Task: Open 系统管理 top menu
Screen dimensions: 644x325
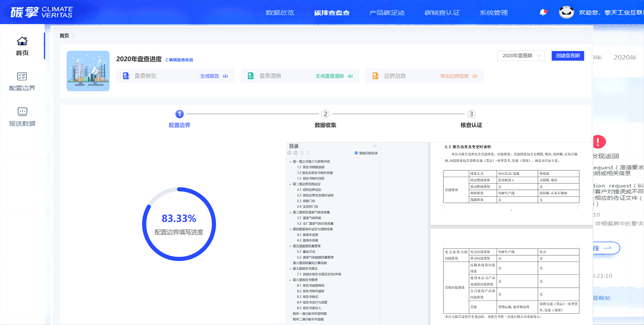Action: 493,13
